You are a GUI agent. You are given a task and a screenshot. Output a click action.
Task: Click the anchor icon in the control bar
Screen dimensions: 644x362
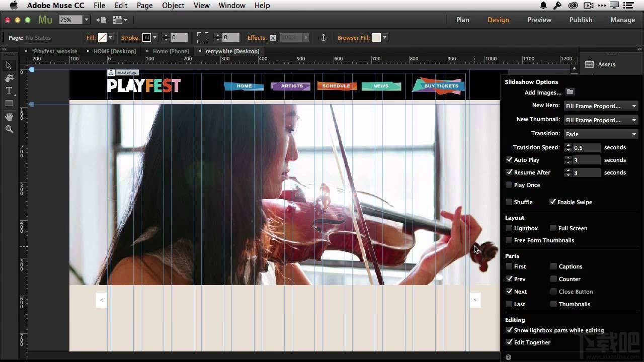(324, 37)
